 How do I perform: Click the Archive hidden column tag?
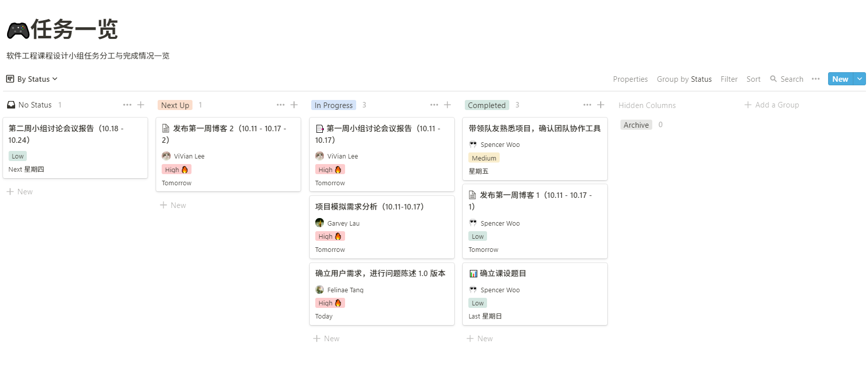[x=636, y=125]
